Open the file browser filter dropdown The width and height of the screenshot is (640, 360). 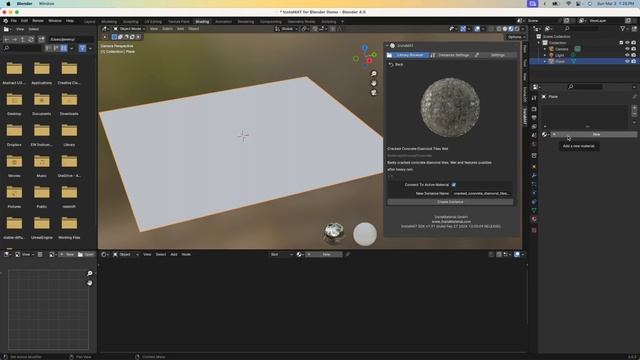click(90, 48)
